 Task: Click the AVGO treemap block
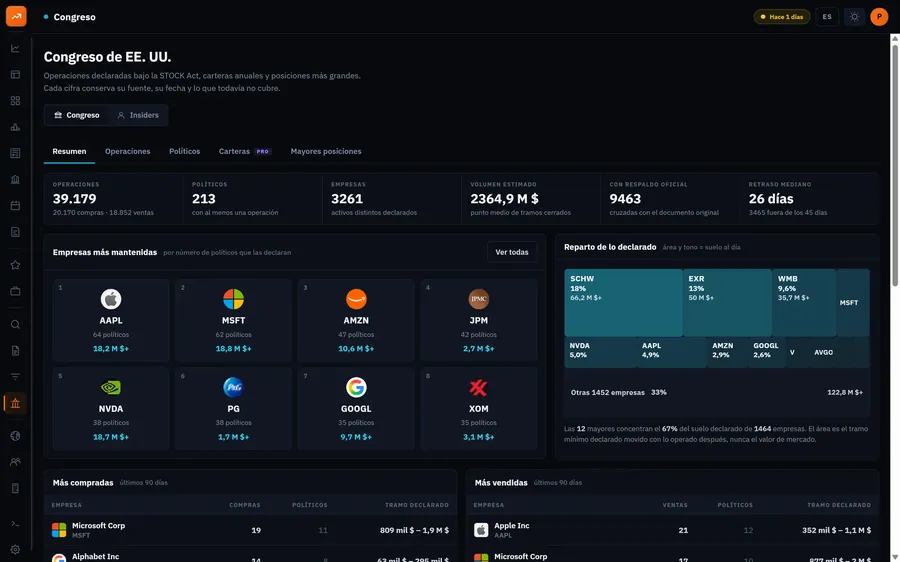[x=823, y=352]
